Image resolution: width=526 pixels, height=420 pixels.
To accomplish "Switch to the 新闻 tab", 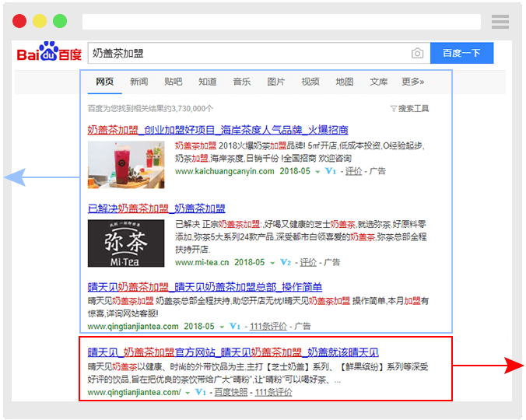I will (139, 82).
